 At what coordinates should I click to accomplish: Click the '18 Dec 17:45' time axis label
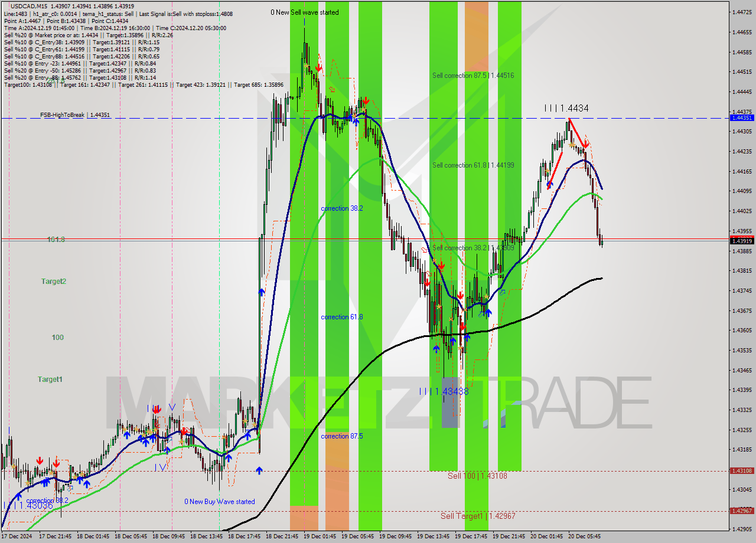point(245,537)
